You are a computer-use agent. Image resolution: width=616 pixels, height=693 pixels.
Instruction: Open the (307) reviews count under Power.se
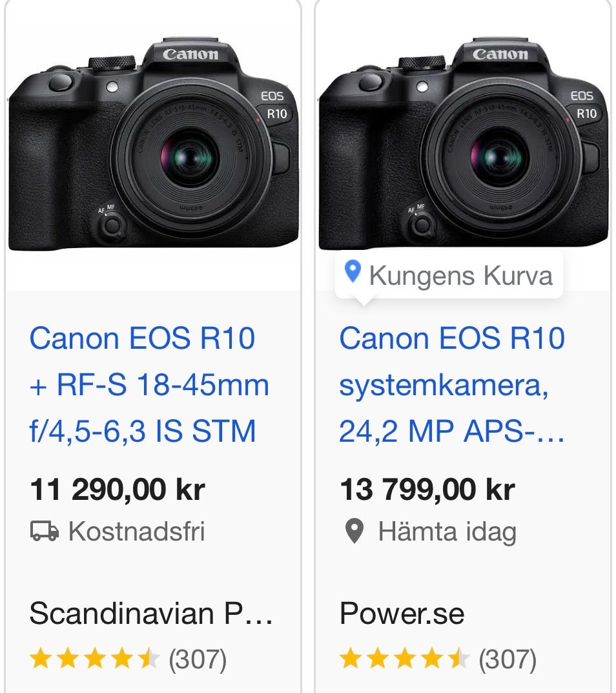(507, 659)
